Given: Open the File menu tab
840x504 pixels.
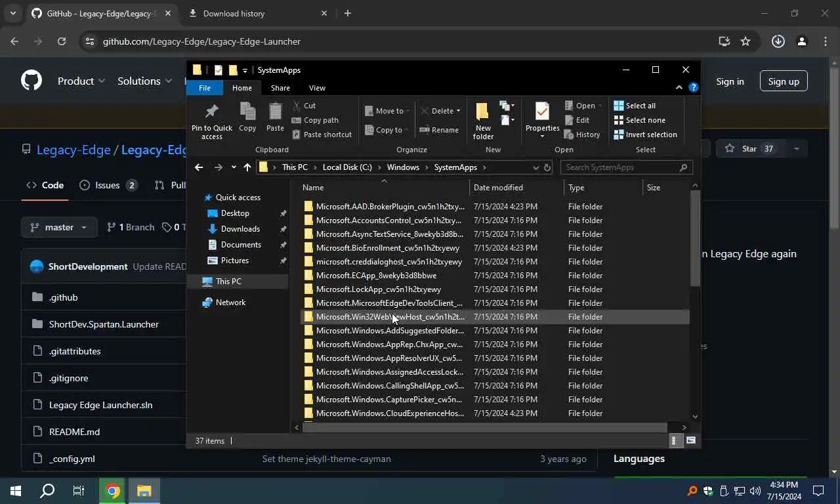Looking at the screenshot, I should (205, 87).
